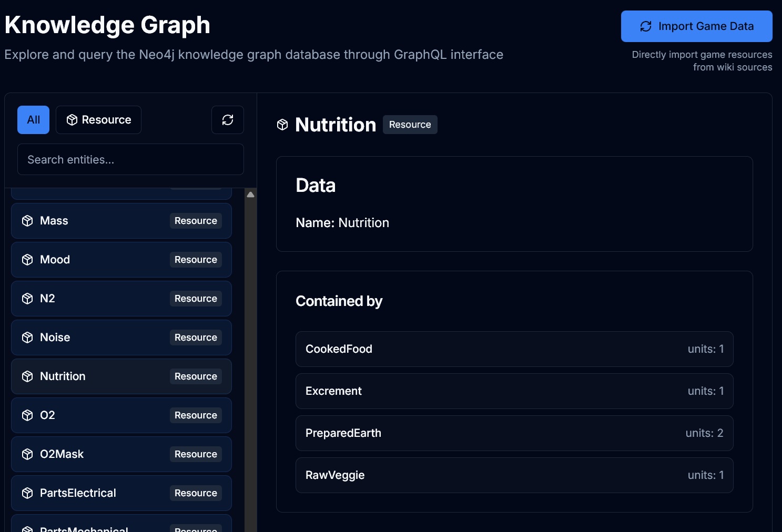Refresh the entity list
782x532 pixels.
click(228, 120)
